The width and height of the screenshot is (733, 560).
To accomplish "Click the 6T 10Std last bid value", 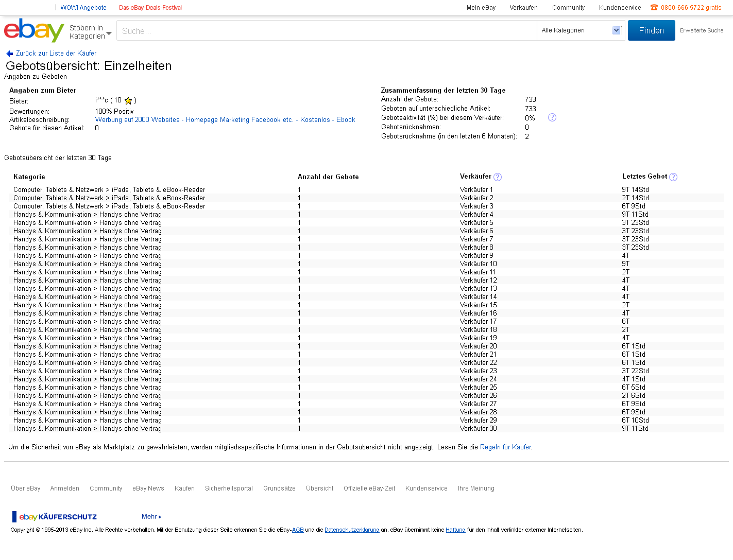I will (635, 421).
